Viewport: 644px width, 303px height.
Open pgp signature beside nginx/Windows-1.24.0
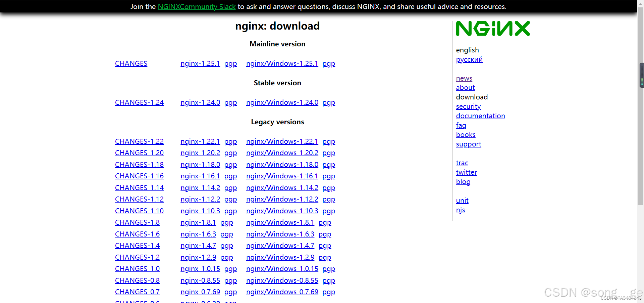click(x=329, y=102)
